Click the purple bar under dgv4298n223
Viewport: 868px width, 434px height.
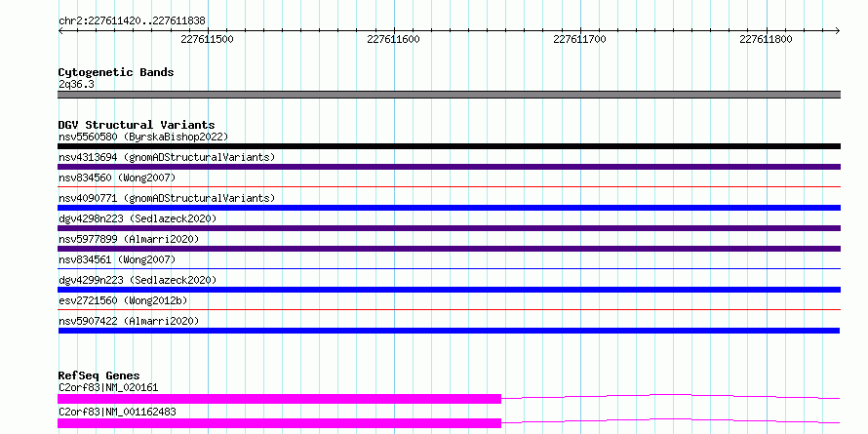click(449, 228)
